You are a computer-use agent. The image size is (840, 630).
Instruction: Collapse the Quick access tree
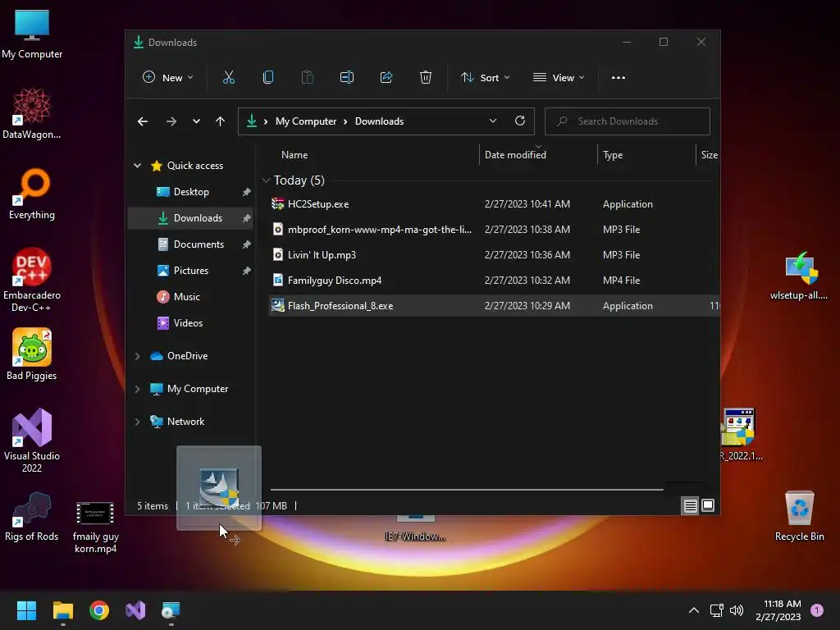138,166
